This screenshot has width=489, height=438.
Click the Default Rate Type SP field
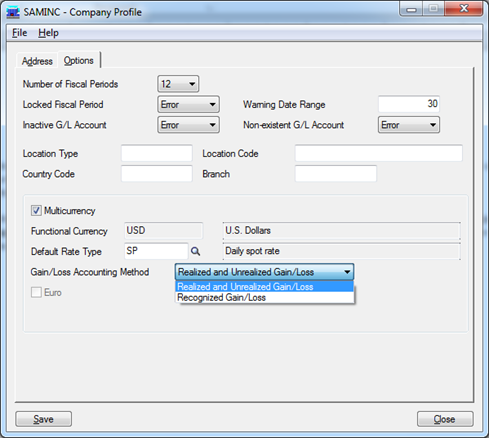pyautogui.click(x=156, y=251)
